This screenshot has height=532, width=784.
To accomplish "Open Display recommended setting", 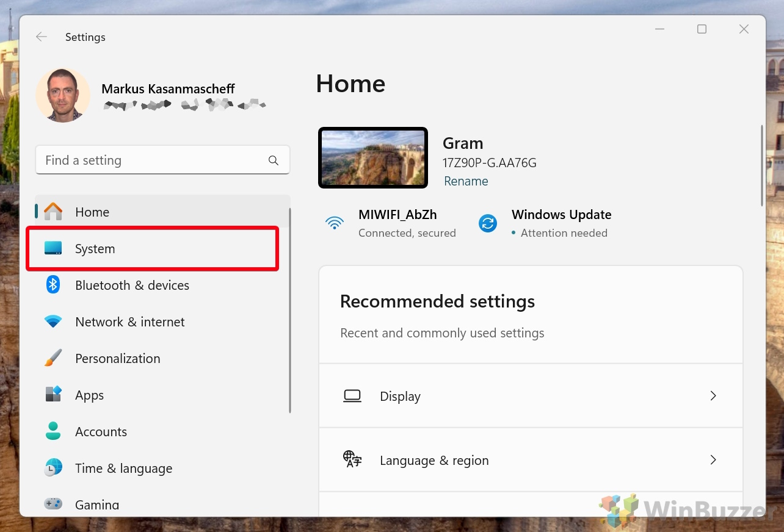I will click(x=531, y=395).
